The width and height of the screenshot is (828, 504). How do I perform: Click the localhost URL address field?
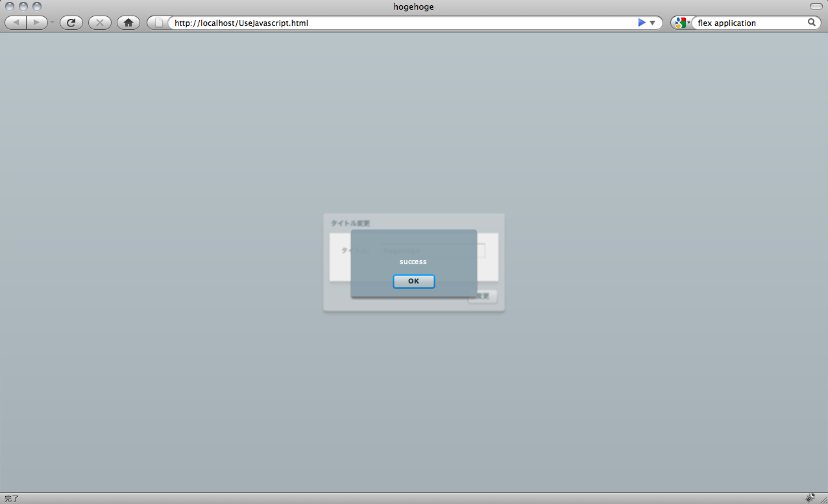tap(402, 23)
